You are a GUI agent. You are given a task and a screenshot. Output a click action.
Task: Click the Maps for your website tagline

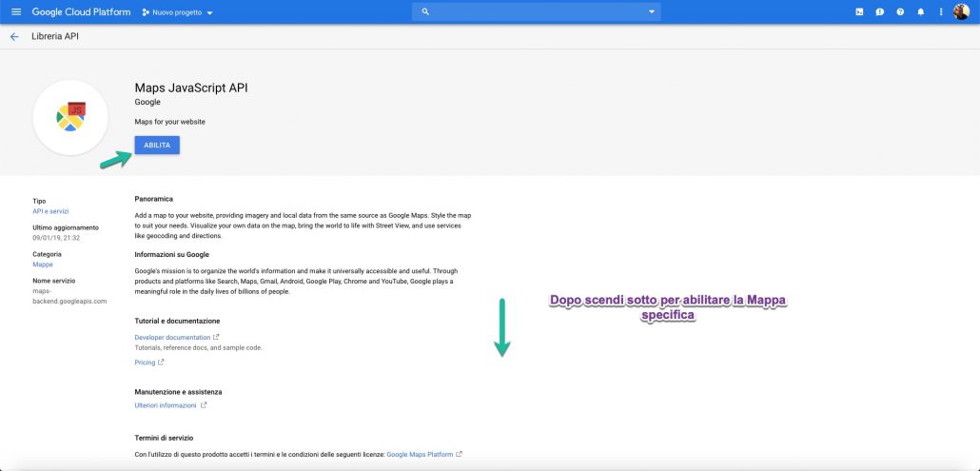coord(170,122)
